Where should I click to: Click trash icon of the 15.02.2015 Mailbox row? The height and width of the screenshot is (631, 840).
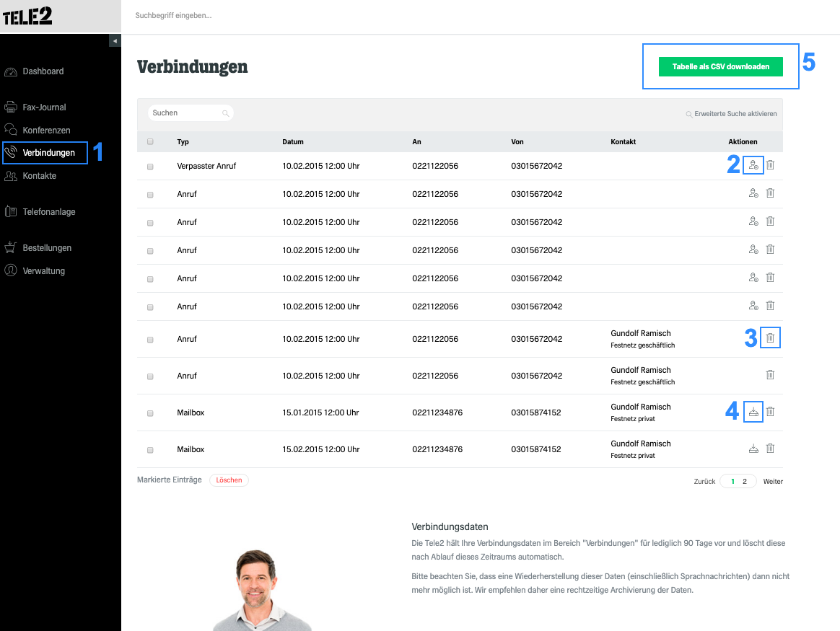770,449
